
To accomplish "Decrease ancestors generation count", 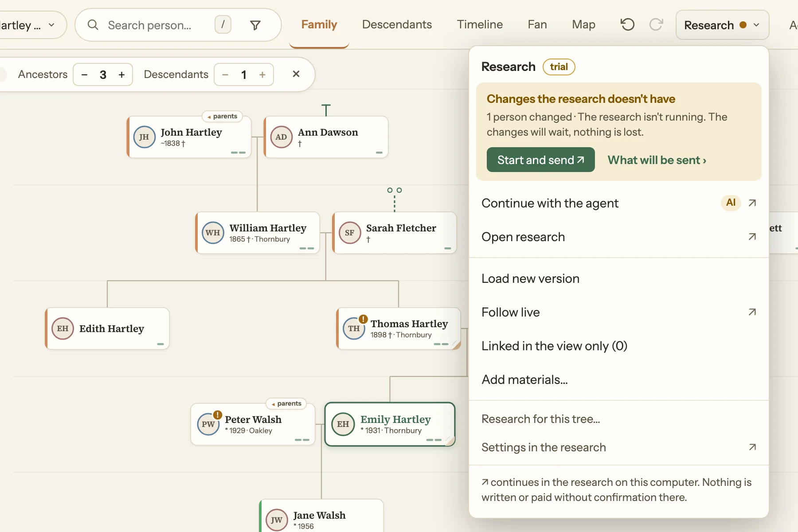I will pyautogui.click(x=85, y=74).
